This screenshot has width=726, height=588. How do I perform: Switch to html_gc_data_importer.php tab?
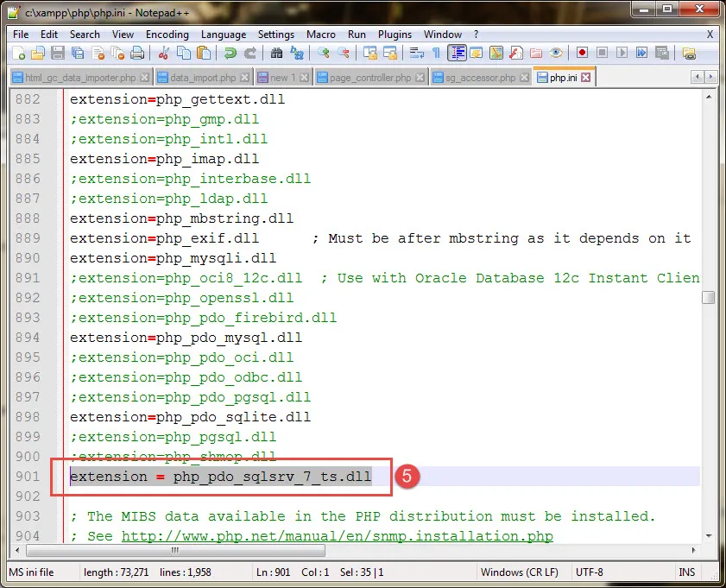pyautogui.click(x=80, y=78)
